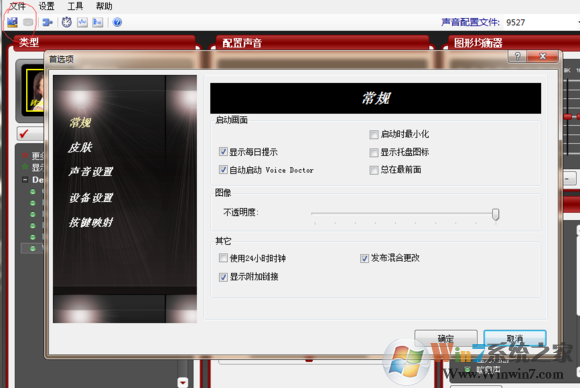
Task: Click the blue device toolbar icon
Action: point(47,23)
